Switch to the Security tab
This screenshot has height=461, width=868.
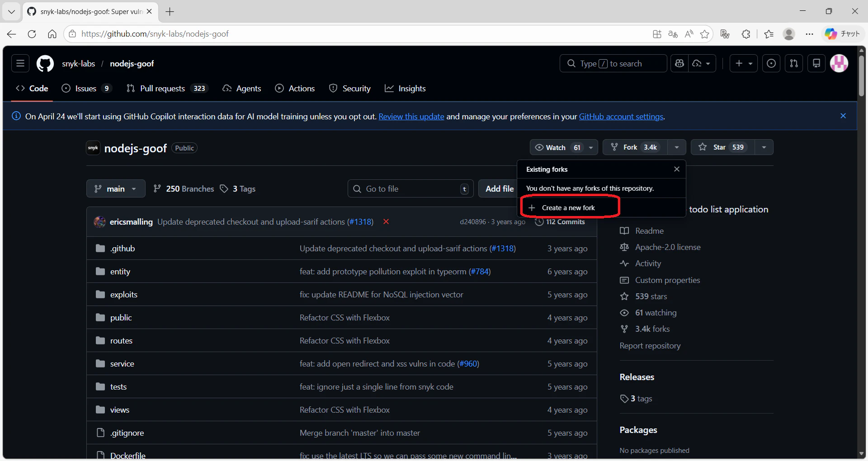[350, 89]
